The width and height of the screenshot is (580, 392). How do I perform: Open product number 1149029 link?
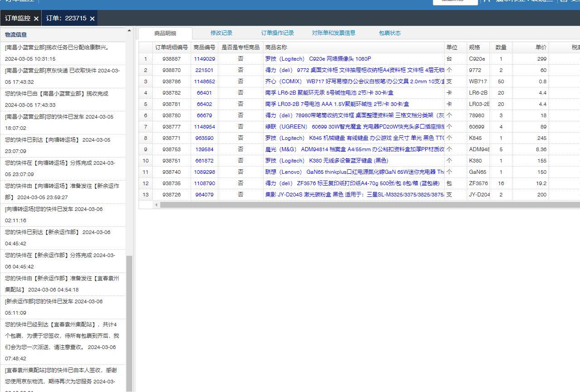click(x=205, y=59)
